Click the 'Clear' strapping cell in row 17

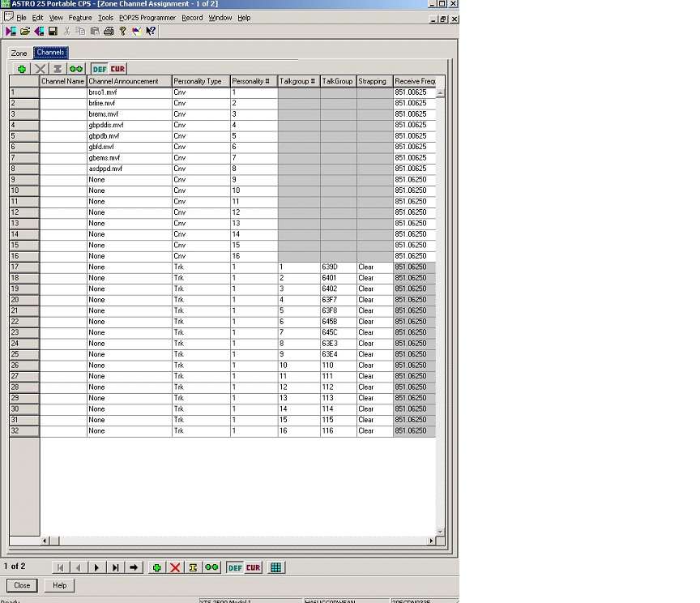pyautogui.click(x=374, y=267)
